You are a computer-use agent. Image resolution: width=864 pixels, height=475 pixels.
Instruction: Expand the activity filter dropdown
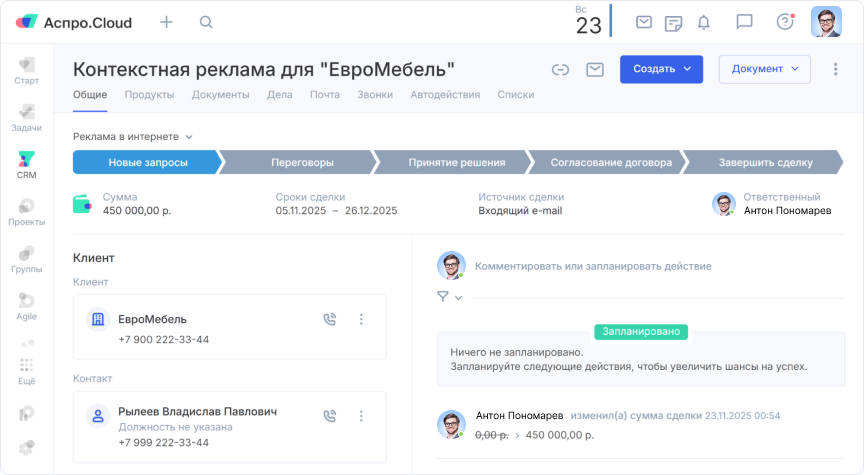[449, 297]
